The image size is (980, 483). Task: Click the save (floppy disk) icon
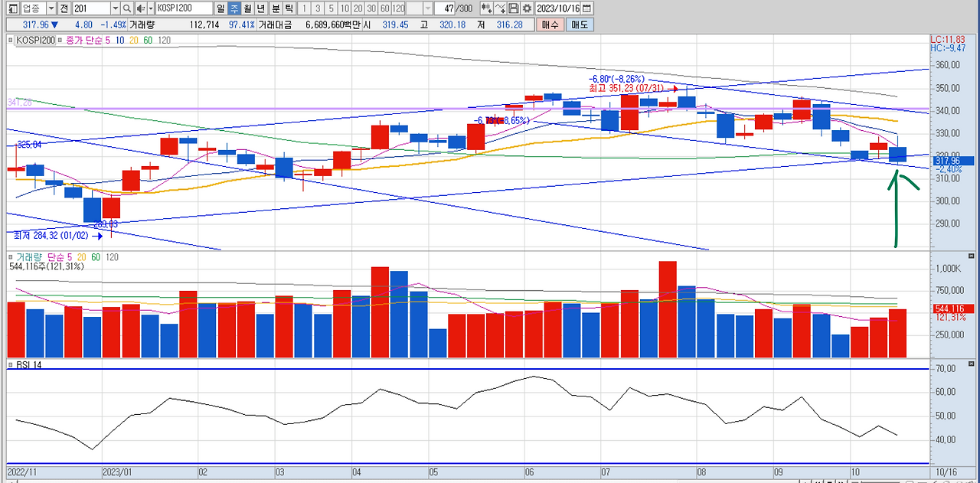coord(514,8)
